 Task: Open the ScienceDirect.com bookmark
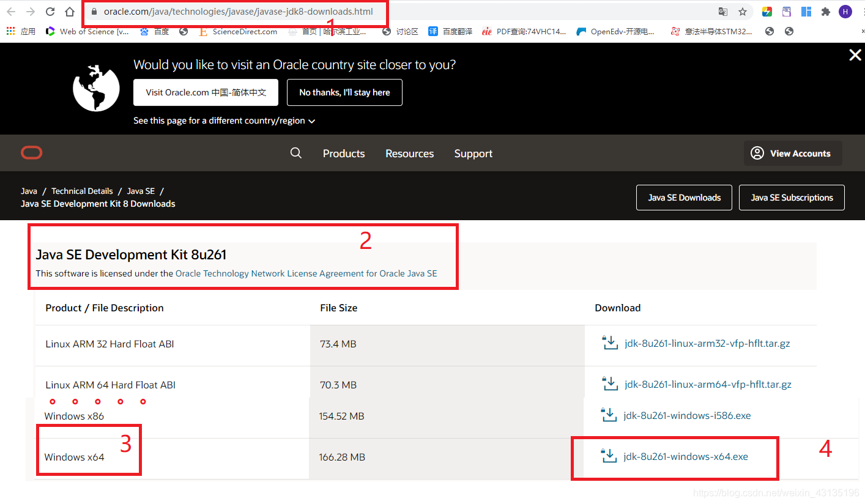coord(238,31)
